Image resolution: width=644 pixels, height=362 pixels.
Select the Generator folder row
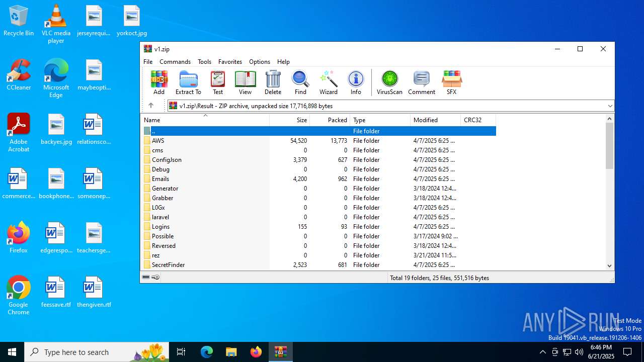(318, 189)
